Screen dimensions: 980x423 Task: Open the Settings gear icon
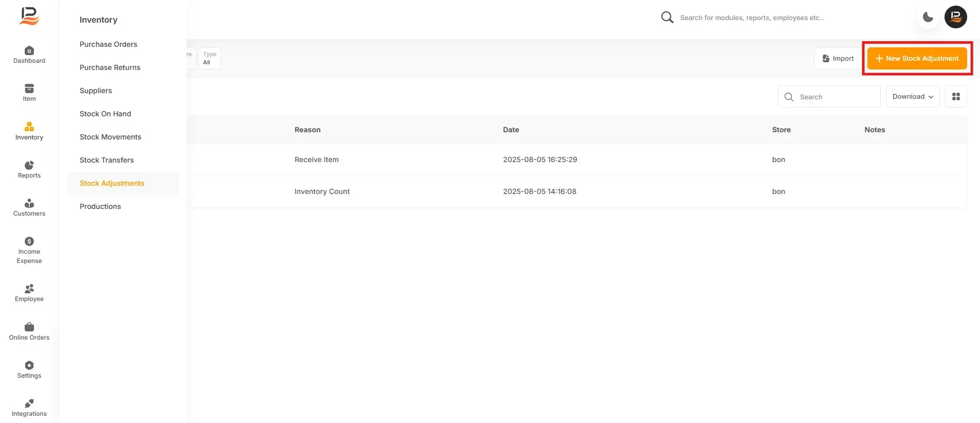pos(29,365)
